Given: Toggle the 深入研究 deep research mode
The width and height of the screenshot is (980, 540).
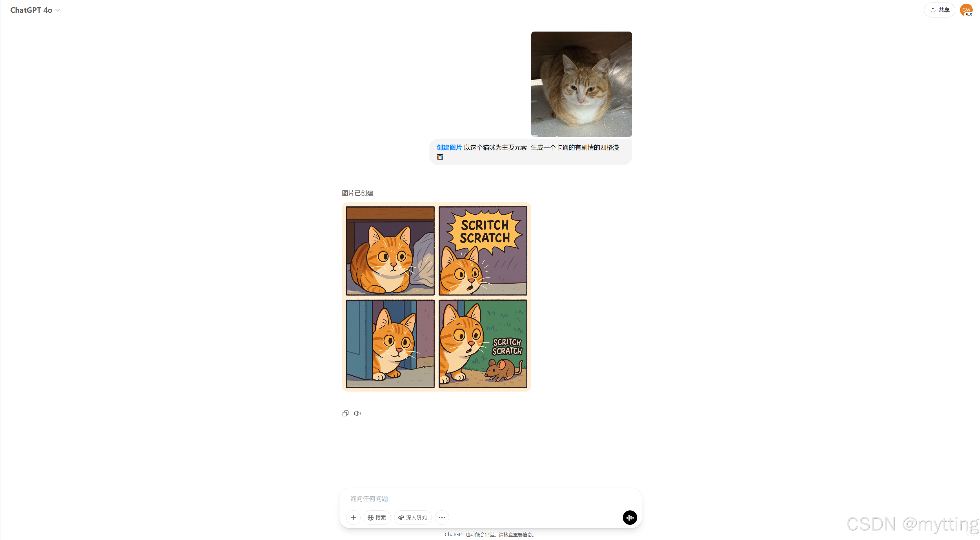Looking at the screenshot, I should point(413,517).
